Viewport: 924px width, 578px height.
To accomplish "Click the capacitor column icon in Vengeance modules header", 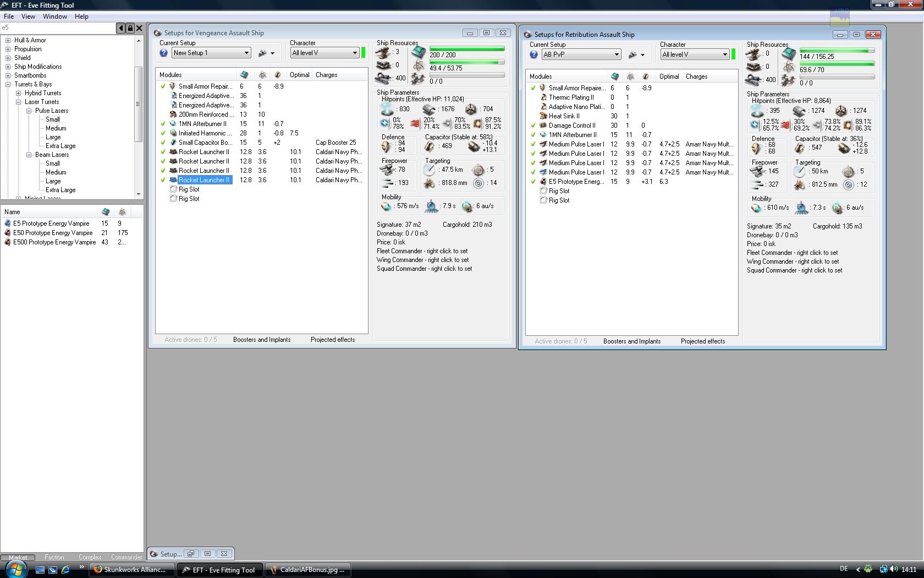I will pos(278,75).
